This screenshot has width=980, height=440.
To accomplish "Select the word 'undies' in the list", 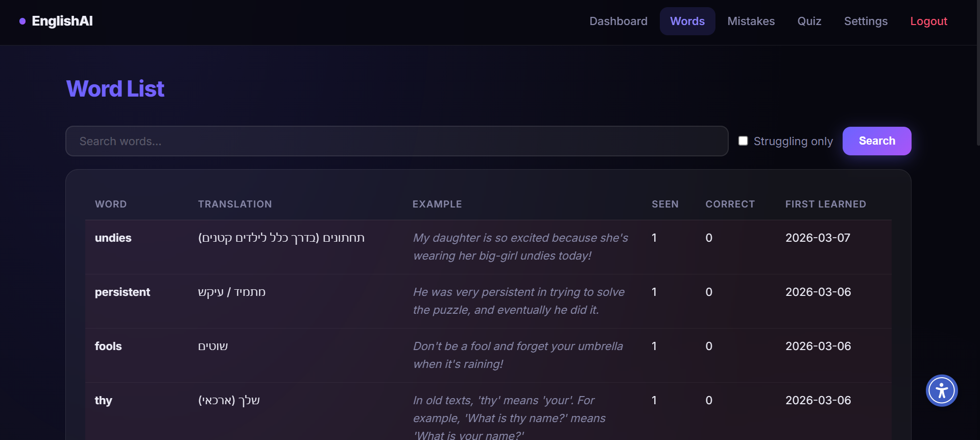I will (x=113, y=238).
